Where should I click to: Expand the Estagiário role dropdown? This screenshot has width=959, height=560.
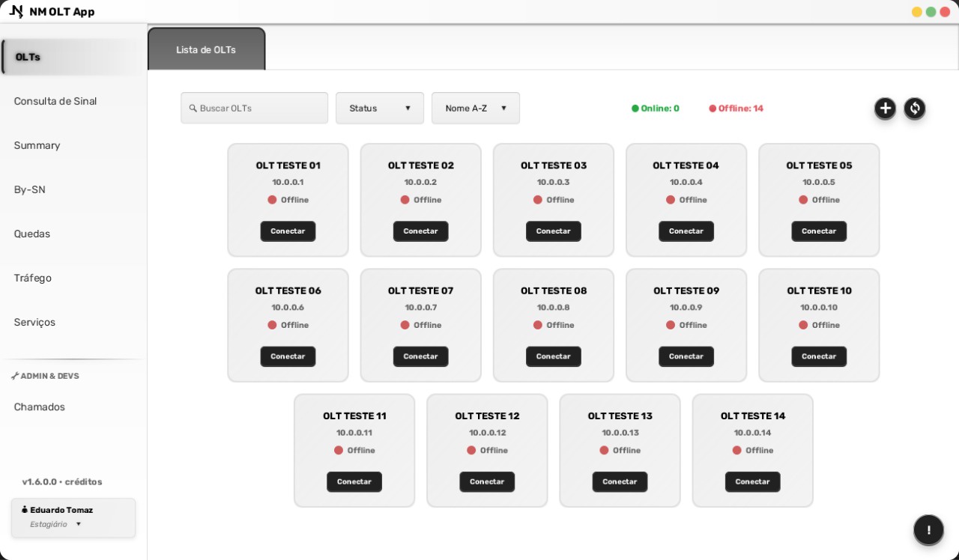coord(55,524)
